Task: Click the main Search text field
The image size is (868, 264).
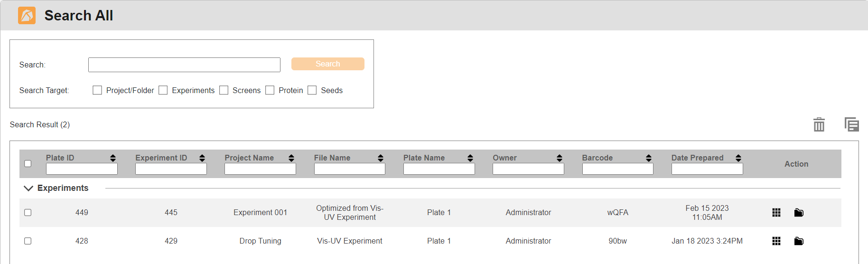Action: click(x=184, y=65)
